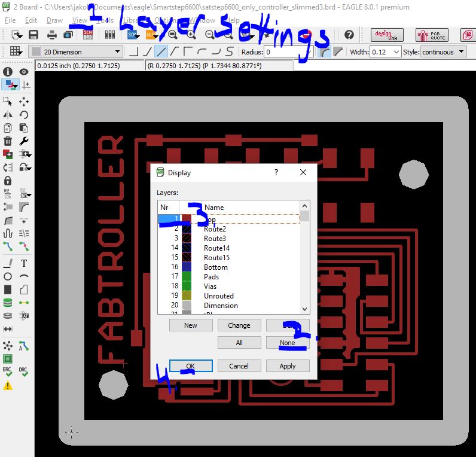The image size is (476, 457).
Task: Click Apply in the Display dialog
Action: tap(288, 366)
